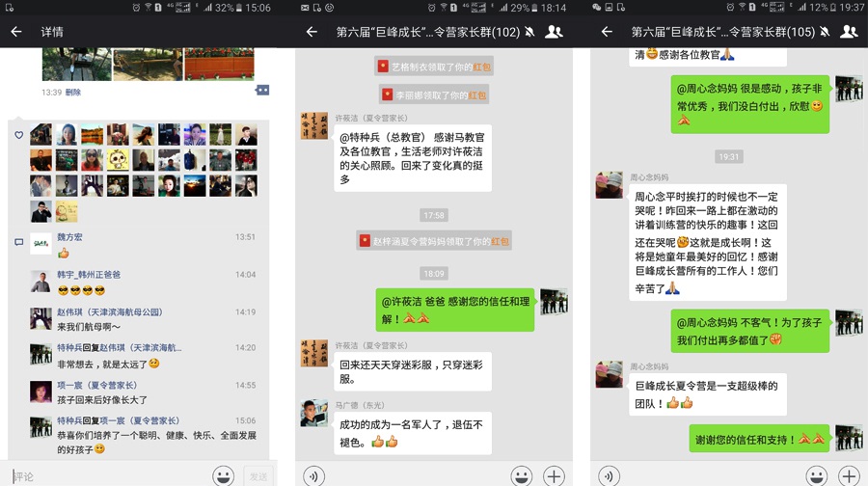The width and height of the screenshot is (868, 486).
Task: Open the comment menu button beside 13:39
Action: tap(261, 91)
